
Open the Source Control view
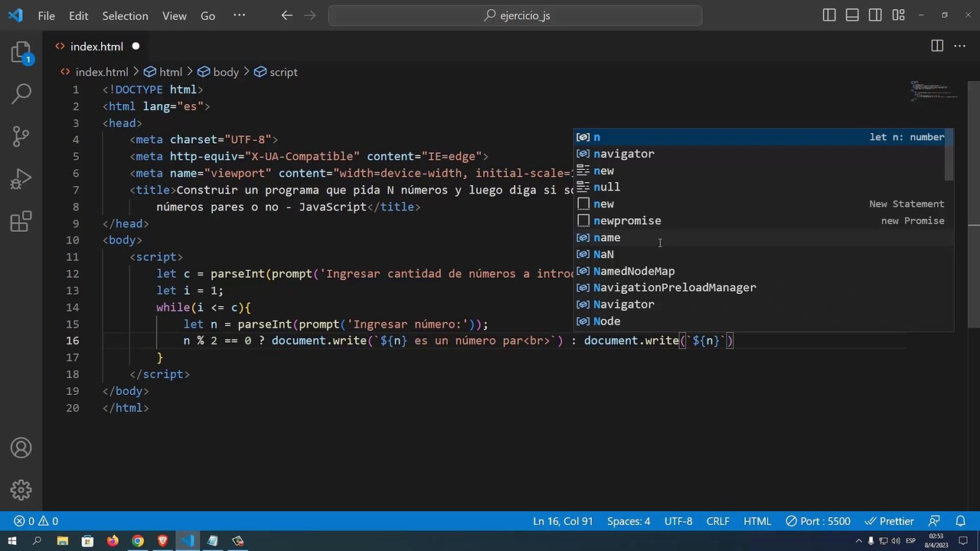click(x=21, y=136)
